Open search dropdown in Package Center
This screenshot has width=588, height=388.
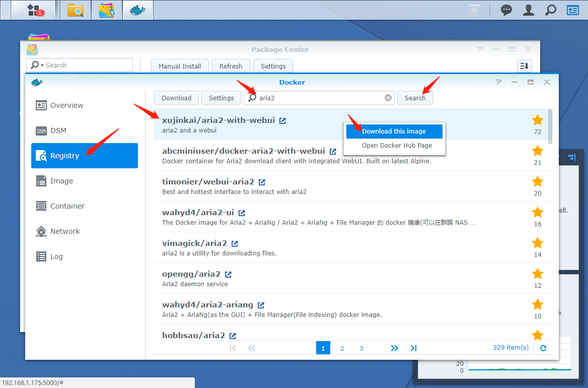(37, 65)
